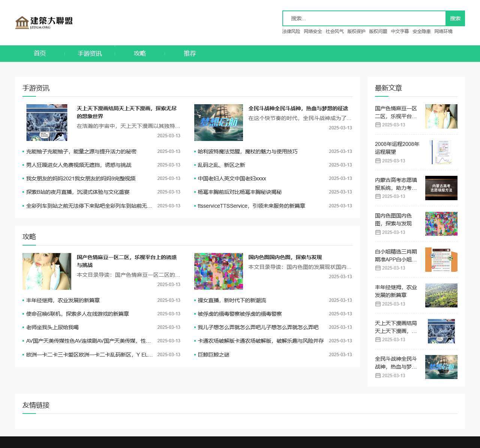
Task: Click the 建築大聯盟 site logo
Action: pyautogui.click(x=44, y=22)
